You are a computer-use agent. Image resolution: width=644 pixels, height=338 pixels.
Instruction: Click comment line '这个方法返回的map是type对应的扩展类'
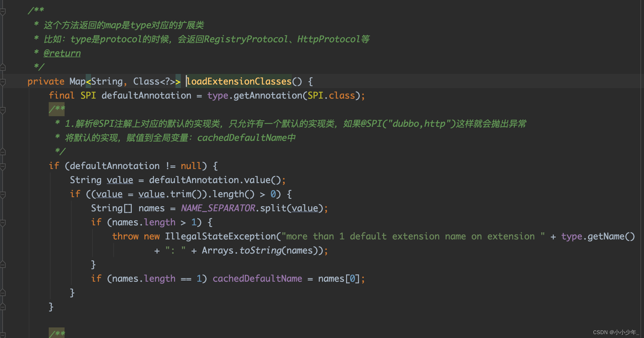tap(124, 25)
